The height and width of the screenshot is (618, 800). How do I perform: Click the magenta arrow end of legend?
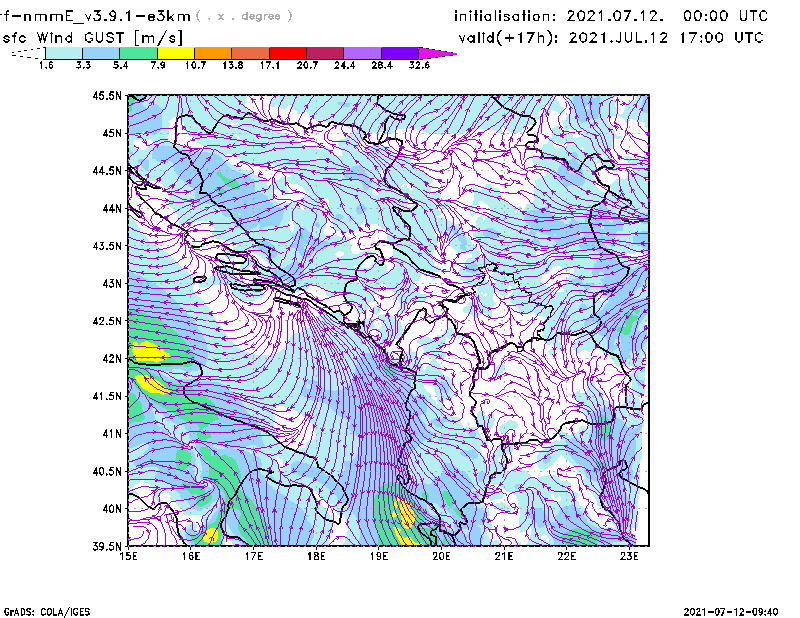coord(437,53)
